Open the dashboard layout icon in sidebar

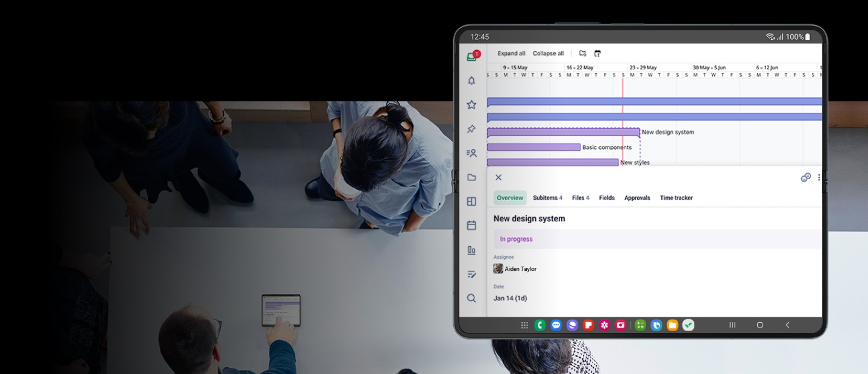471,201
